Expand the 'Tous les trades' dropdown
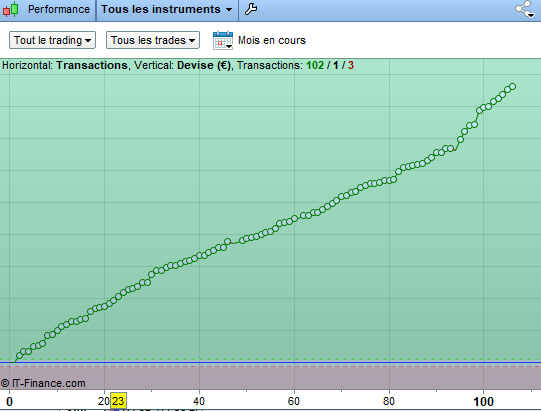The height and width of the screenshot is (411, 541). tap(153, 40)
